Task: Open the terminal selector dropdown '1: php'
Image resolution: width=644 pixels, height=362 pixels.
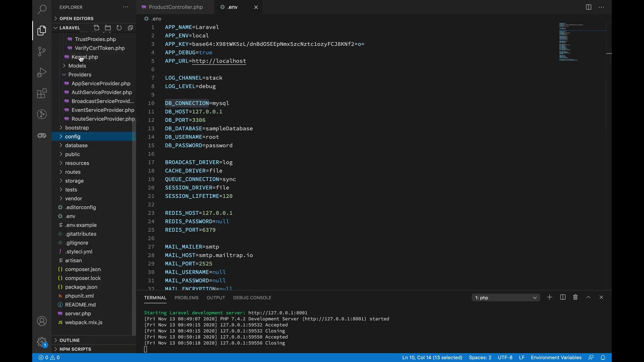Action: (505, 298)
